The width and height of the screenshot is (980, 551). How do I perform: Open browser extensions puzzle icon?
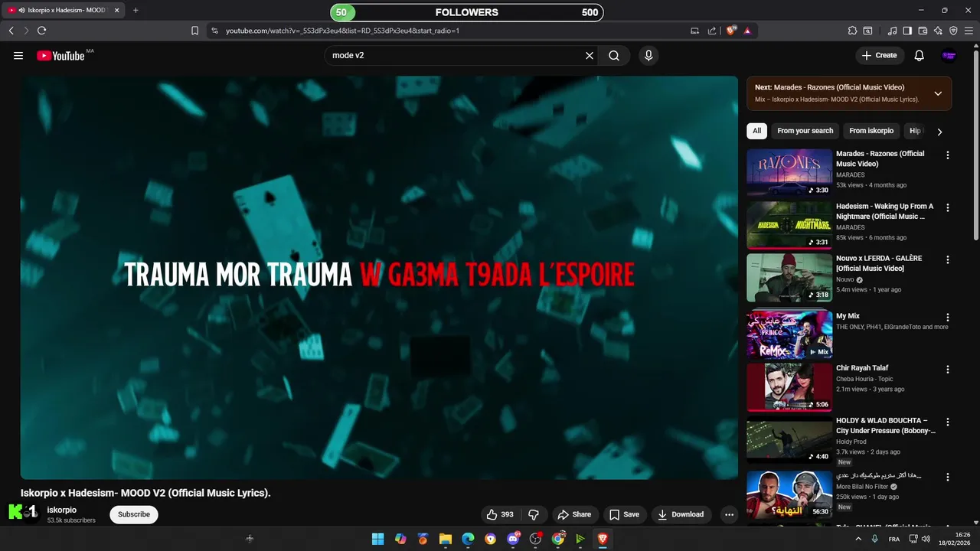852,31
